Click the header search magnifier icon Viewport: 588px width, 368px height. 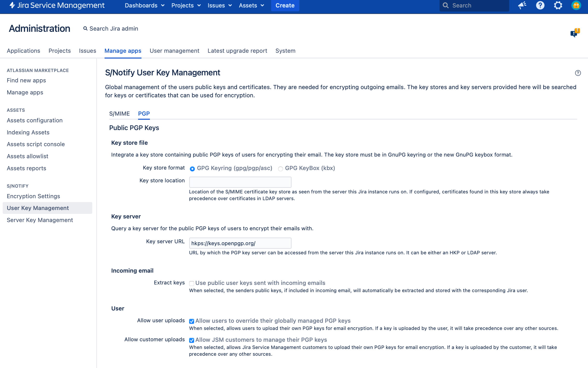[446, 5]
